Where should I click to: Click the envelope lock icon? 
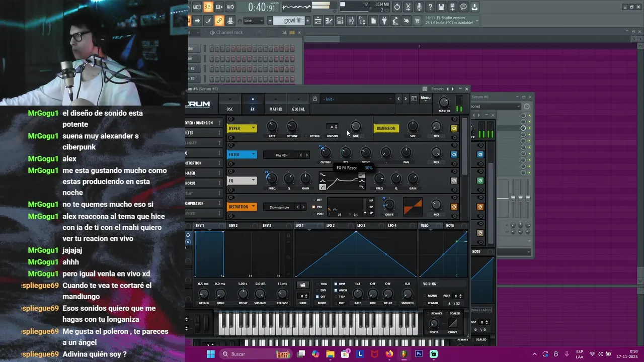click(288, 236)
